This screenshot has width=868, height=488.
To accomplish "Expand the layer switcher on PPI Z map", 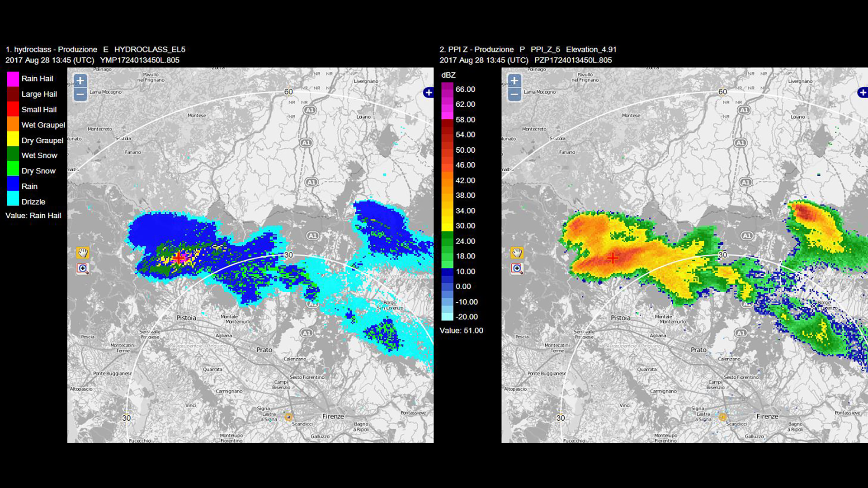I will point(863,93).
